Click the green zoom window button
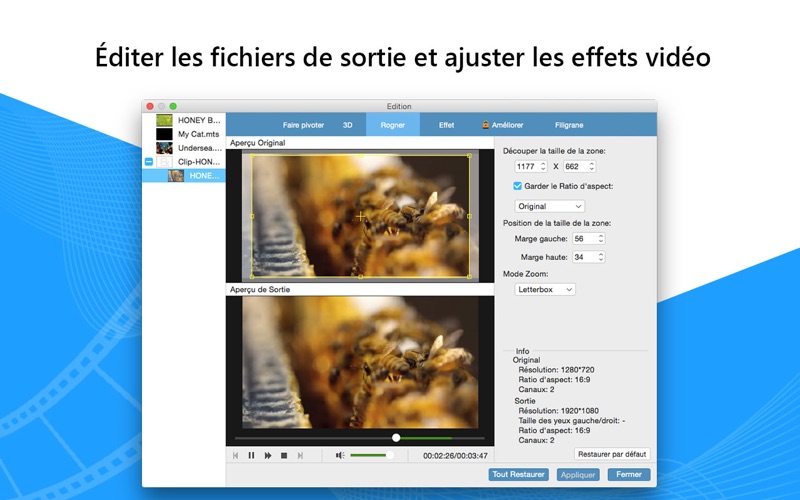Image resolution: width=800 pixels, height=500 pixels. (x=173, y=106)
